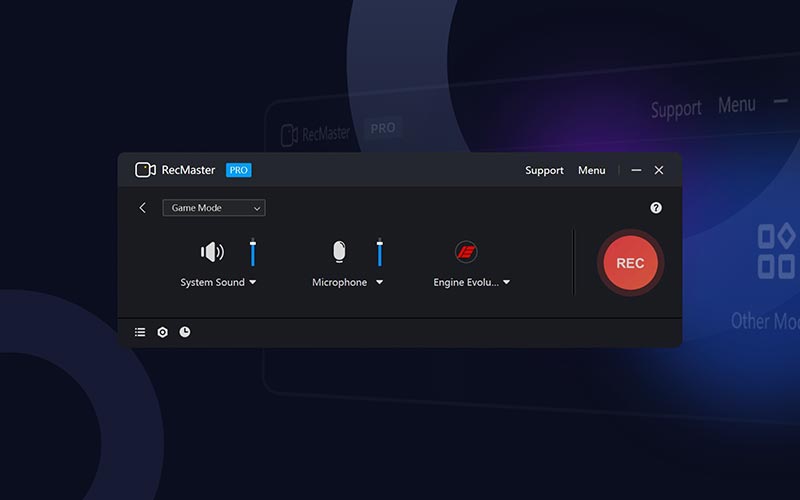
Task: Adjust the Microphone volume slider
Action: (380, 252)
